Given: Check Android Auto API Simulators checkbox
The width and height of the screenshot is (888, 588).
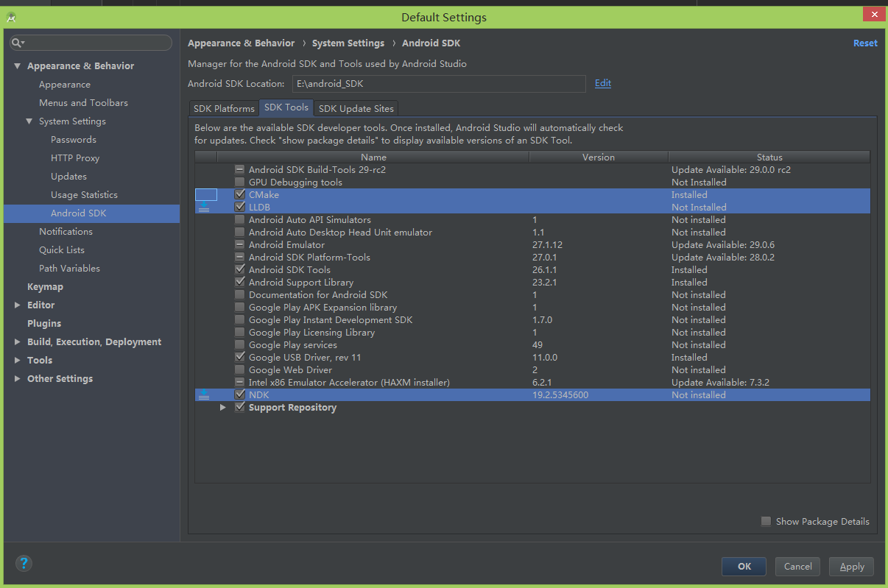Looking at the screenshot, I should click(239, 220).
